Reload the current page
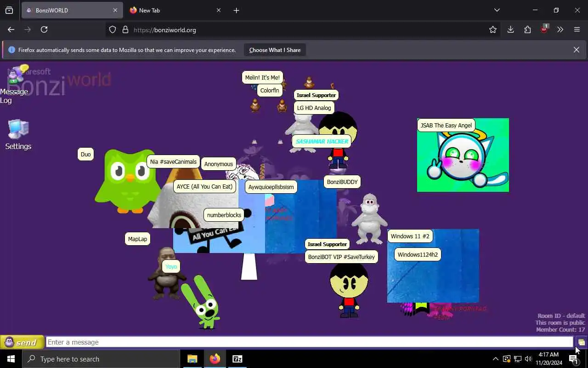The image size is (588, 368). pos(44,29)
